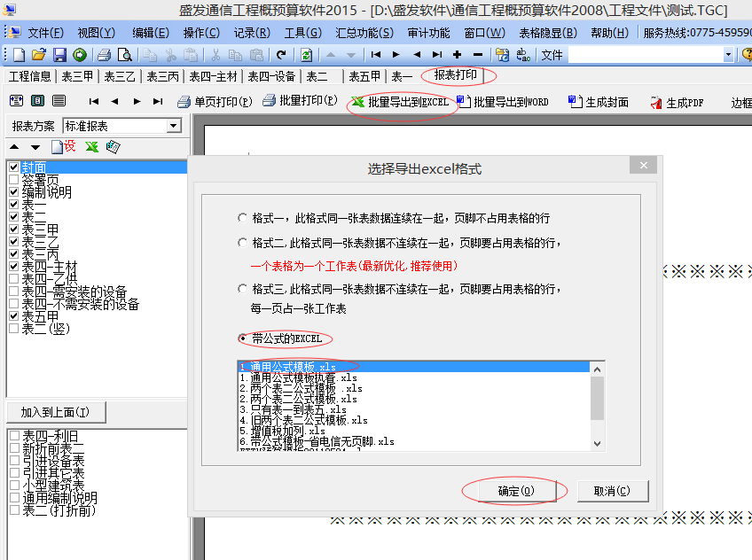Click the green circular arrow icon
Screen dimensions: 752x560
click(80, 55)
